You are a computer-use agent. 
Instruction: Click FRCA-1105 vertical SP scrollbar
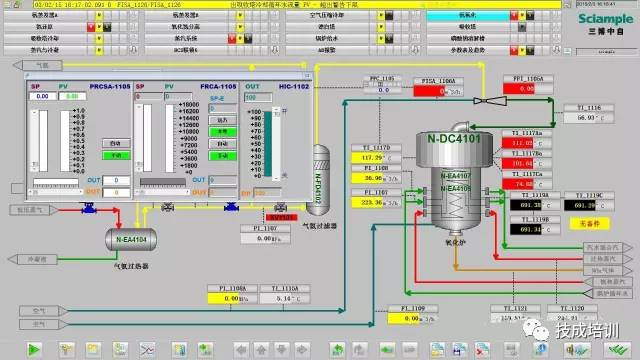(x=140, y=138)
